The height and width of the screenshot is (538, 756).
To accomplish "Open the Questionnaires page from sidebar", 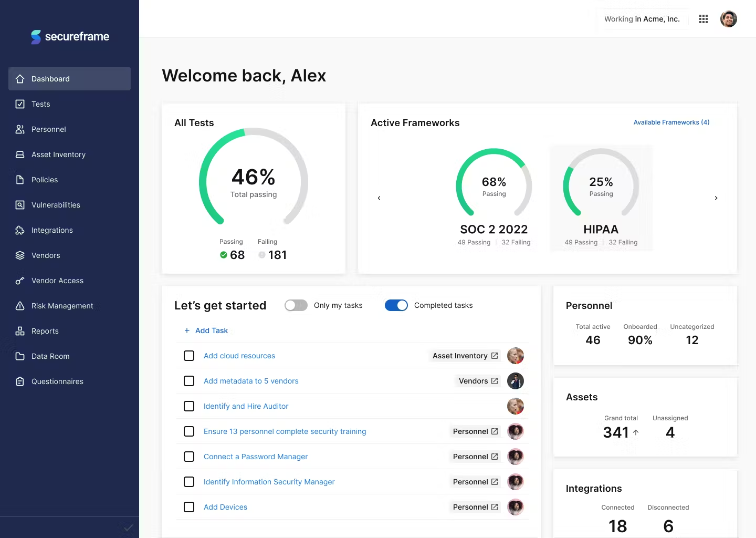I will pyautogui.click(x=57, y=381).
